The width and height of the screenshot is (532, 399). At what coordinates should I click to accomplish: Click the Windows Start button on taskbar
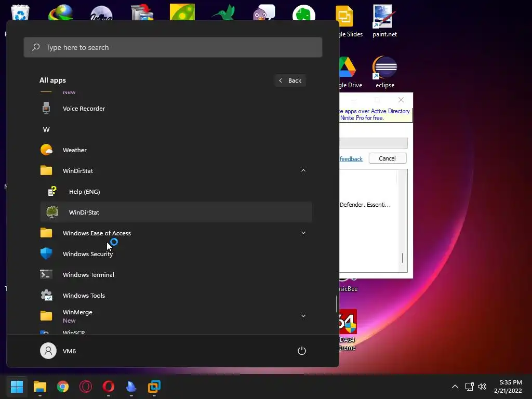coord(17,387)
